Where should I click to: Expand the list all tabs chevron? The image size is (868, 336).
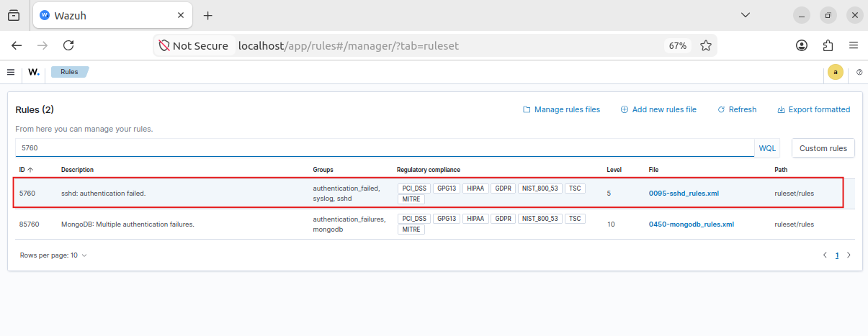(746, 15)
